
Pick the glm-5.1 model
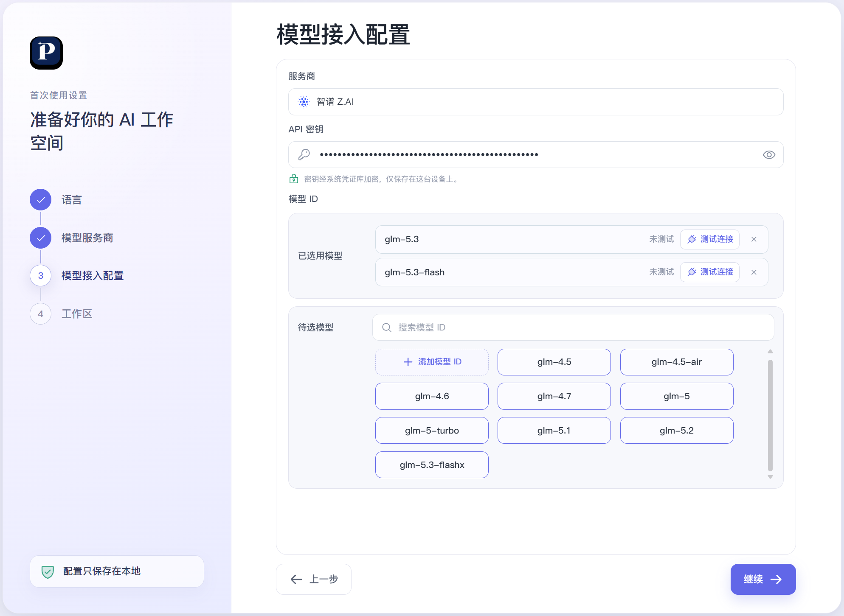[x=554, y=431]
